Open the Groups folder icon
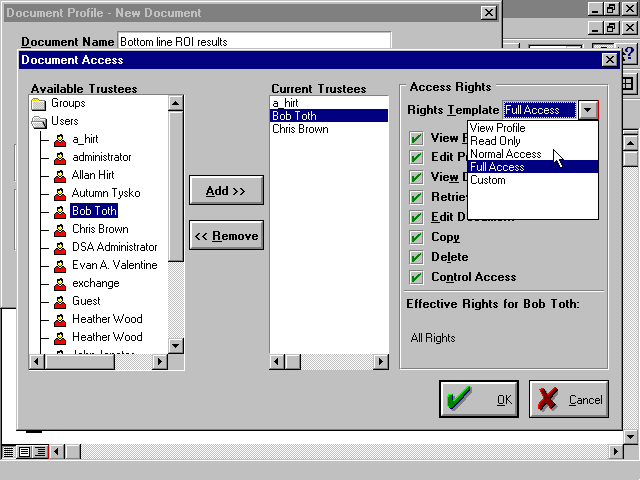 [x=39, y=104]
